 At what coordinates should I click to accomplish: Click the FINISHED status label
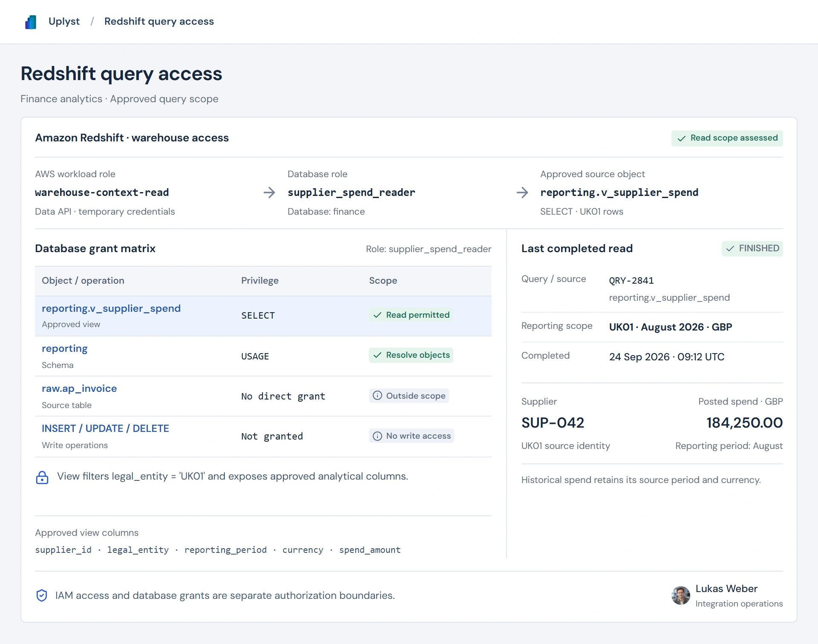[x=759, y=248]
